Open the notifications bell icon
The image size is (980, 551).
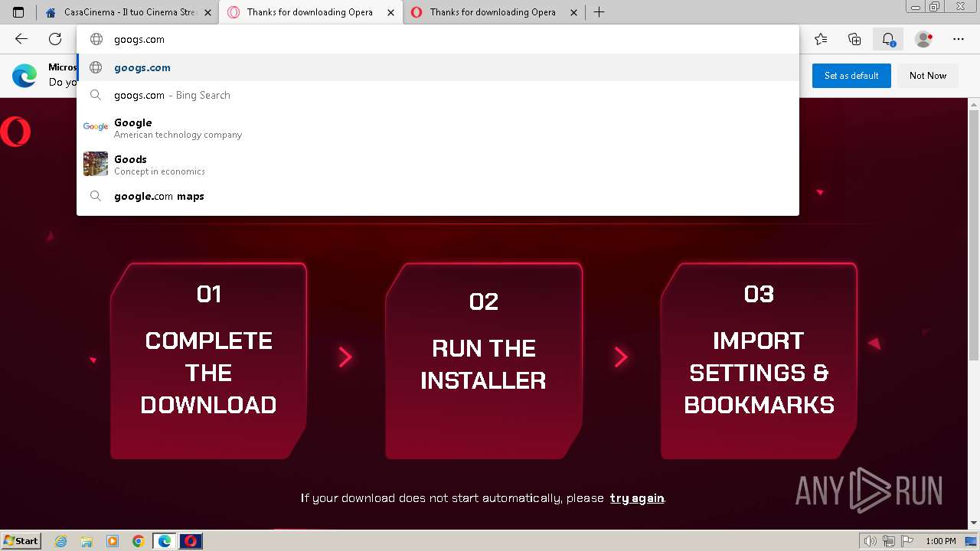point(888,39)
